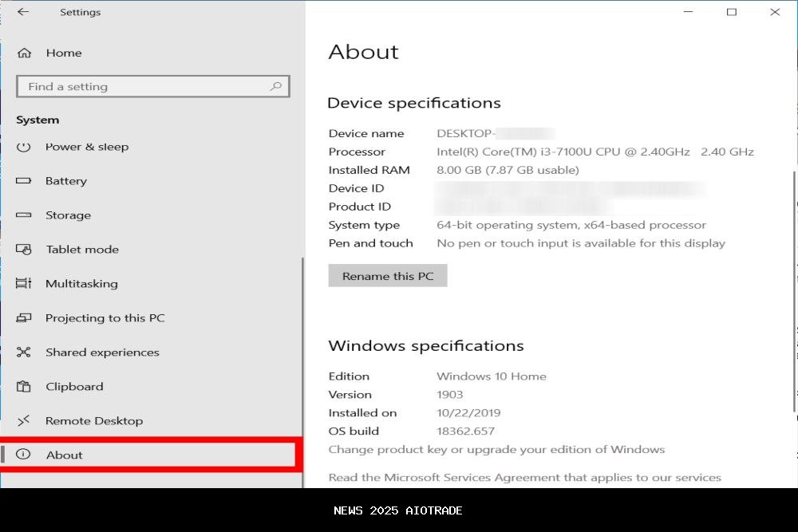The height and width of the screenshot is (532, 798).
Task: Type in the Find a setting box
Action: point(144,86)
